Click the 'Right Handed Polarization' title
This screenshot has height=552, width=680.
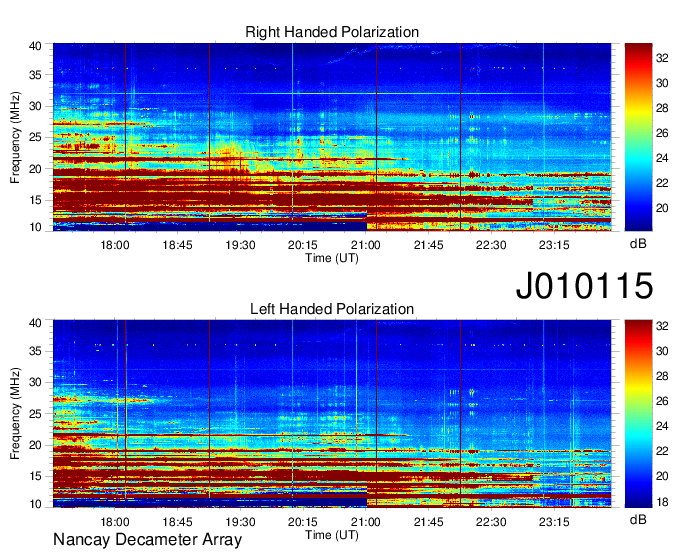(x=332, y=32)
